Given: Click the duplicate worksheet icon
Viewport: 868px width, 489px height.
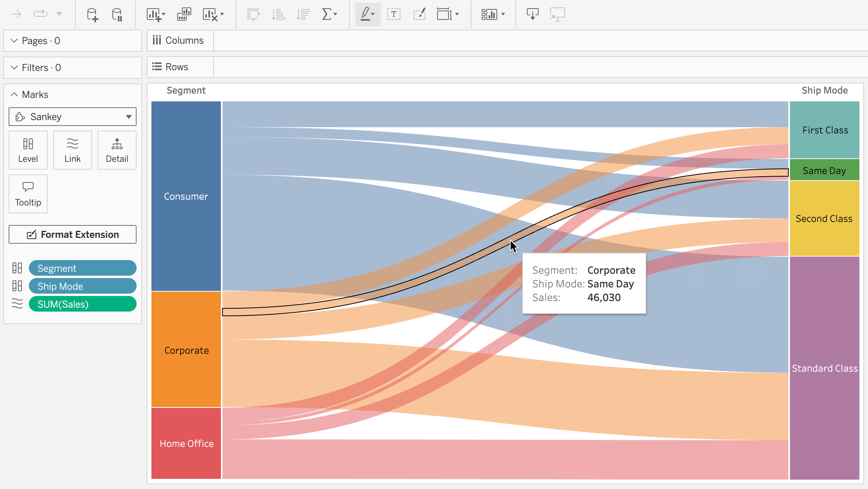Looking at the screenshot, I should [x=184, y=14].
